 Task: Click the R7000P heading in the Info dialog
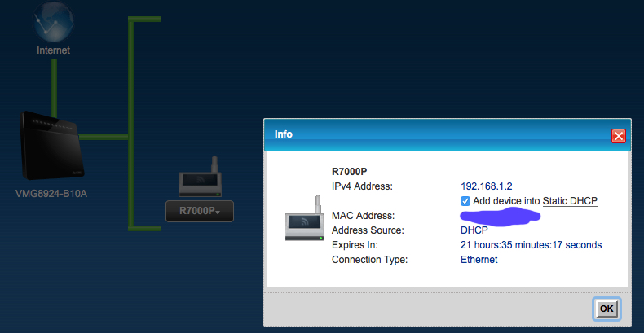351,172
